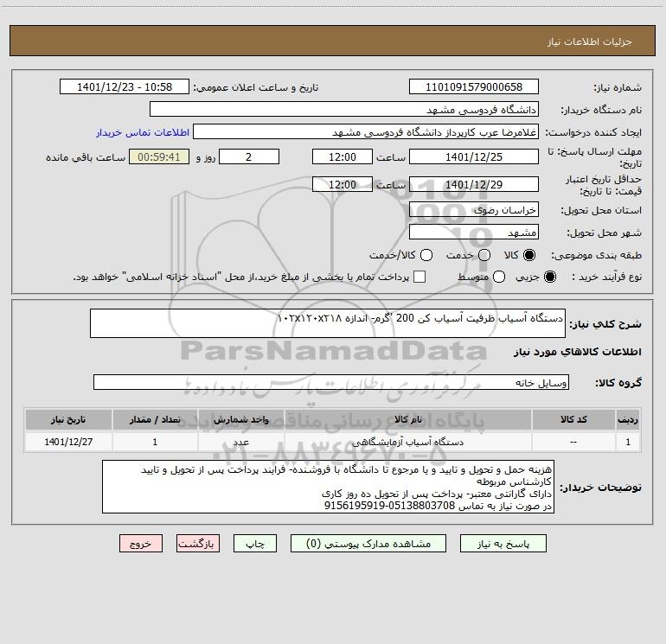Click the اطلاعات کالاهای مورد نیاز heading
Image resolution: width=666 pixels, height=644 pixels.
pyautogui.click(x=577, y=352)
